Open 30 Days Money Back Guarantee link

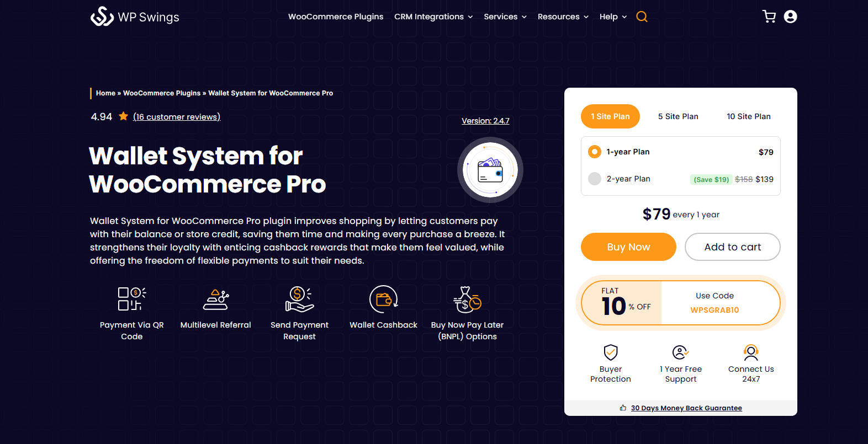[686, 408]
